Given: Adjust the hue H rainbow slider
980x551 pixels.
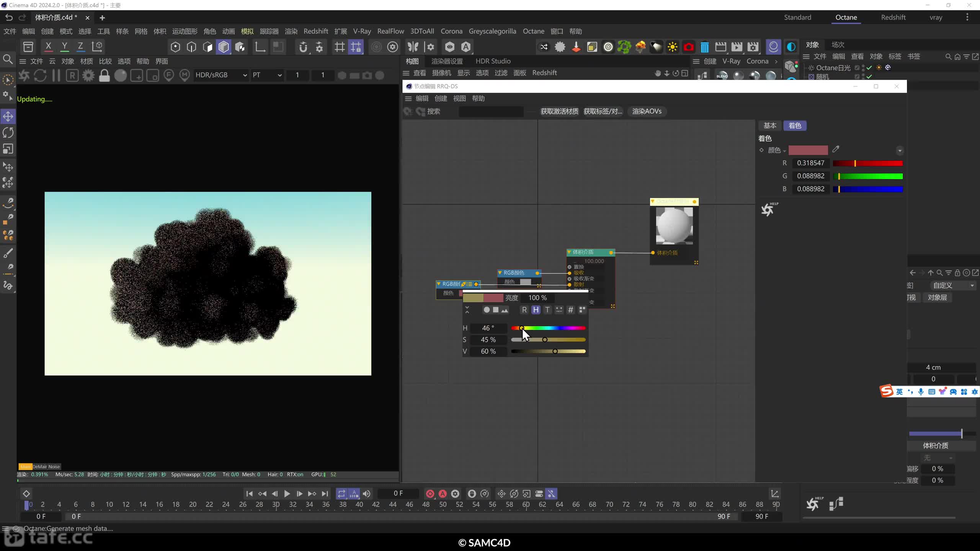Looking at the screenshot, I should [x=548, y=328].
